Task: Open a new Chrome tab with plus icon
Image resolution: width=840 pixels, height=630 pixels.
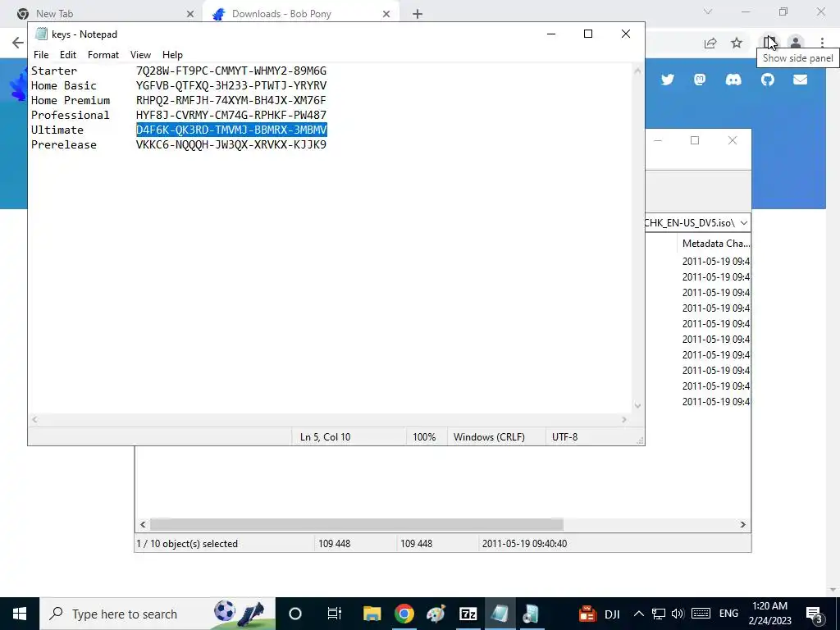Action: 418,14
